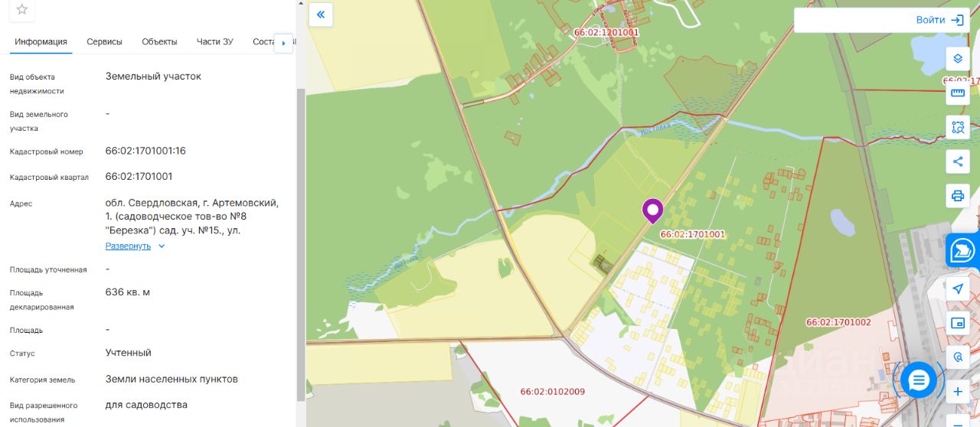Activate the area search selection tool

(x=957, y=127)
